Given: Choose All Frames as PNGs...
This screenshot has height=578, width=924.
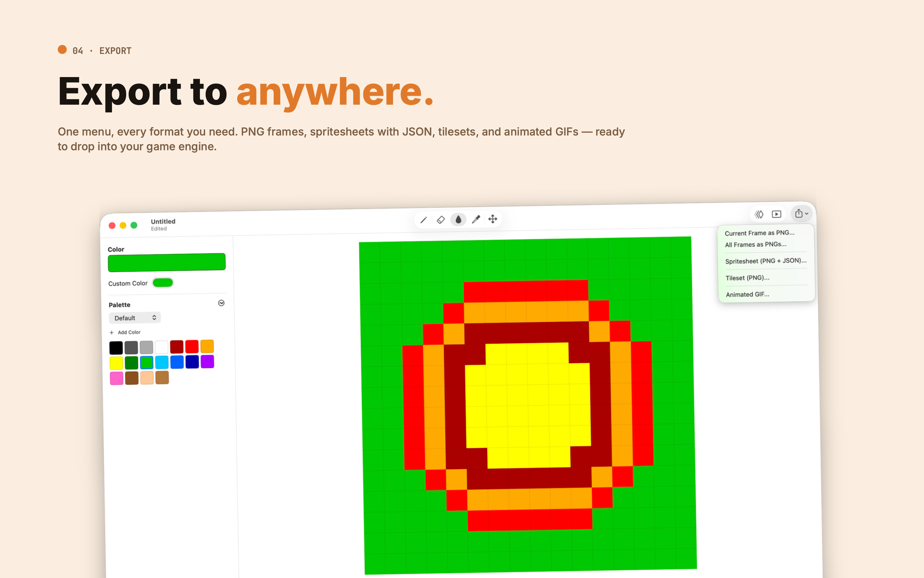Looking at the screenshot, I should tap(756, 244).
